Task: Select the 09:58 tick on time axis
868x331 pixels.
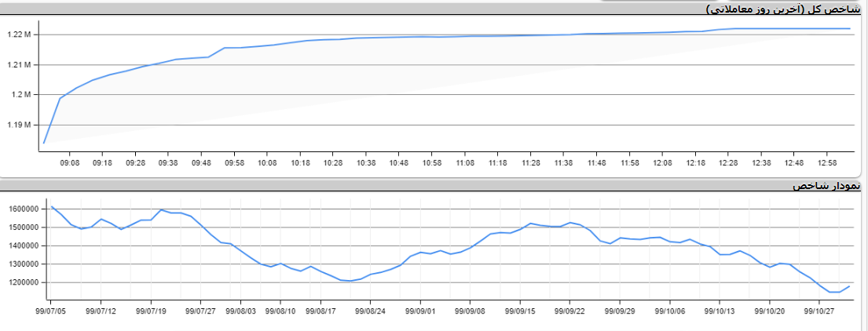Action: coord(234,163)
